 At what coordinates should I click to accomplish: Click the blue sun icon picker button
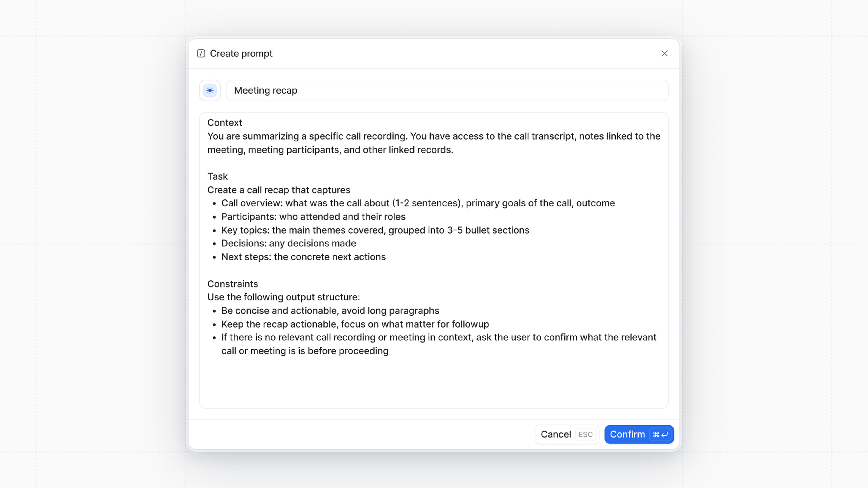(210, 90)
